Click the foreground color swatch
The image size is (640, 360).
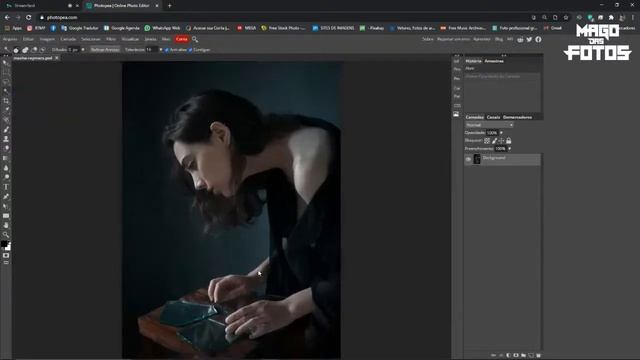tap(4, 244)
